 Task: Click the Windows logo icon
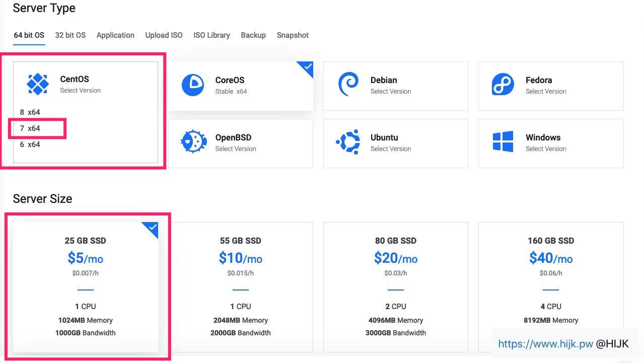tap(503, 142)
